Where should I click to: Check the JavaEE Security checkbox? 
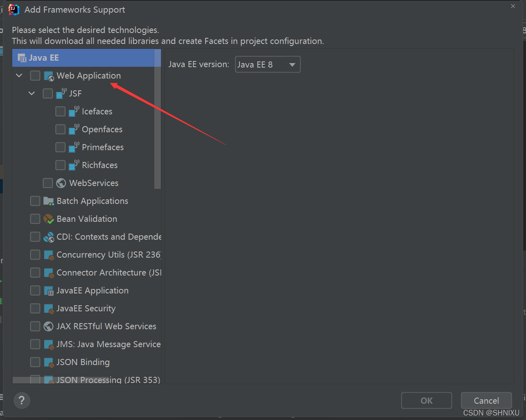pos(35,308)
